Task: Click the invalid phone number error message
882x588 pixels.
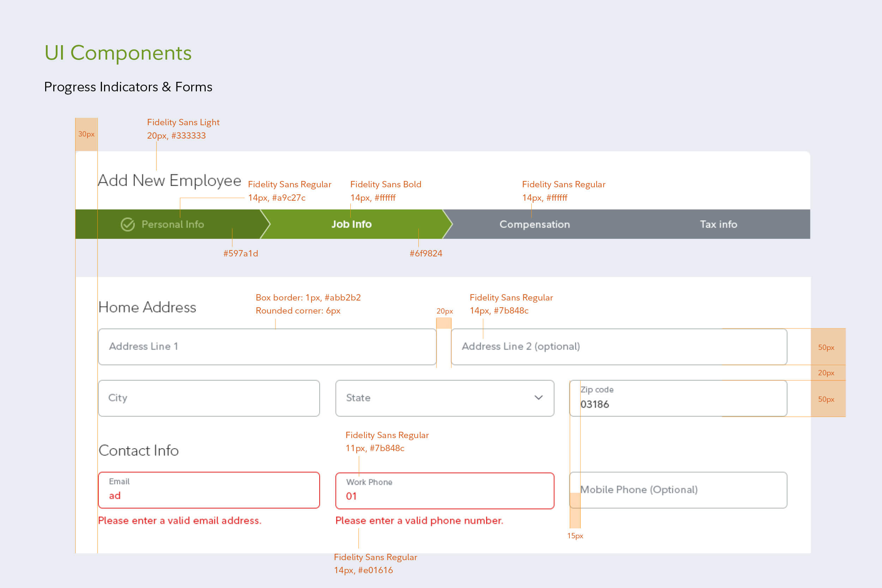Action: (x=419, y=521)
